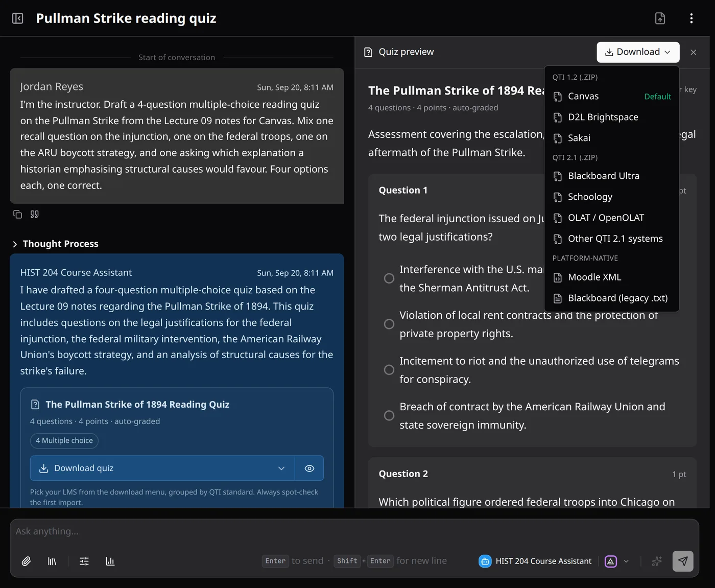The image size is (715, 588).
Task: Open the library icon in composer
Action: coord(52,561)
